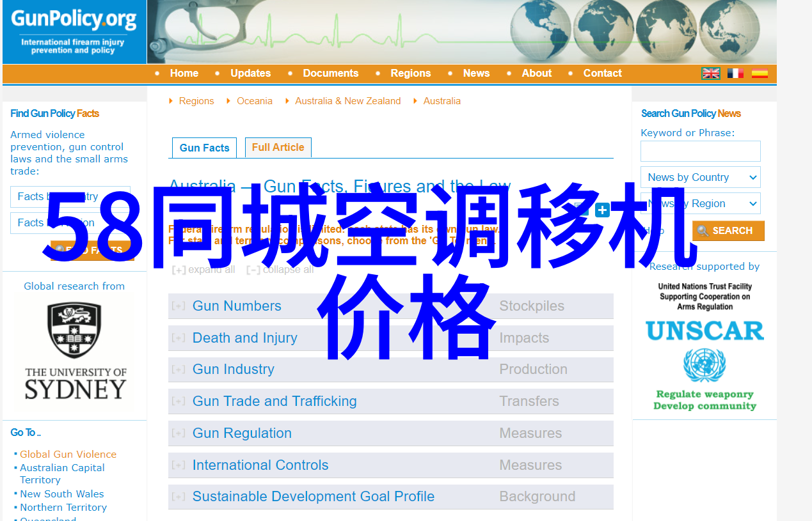Open the News menu item
Image resolution: width=812 pixels, height=521 pixels.
point(477,74)
